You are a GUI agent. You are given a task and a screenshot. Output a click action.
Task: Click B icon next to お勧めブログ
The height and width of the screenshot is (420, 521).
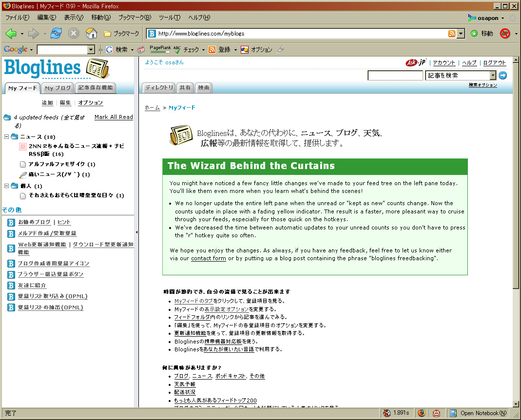(11, 223)
